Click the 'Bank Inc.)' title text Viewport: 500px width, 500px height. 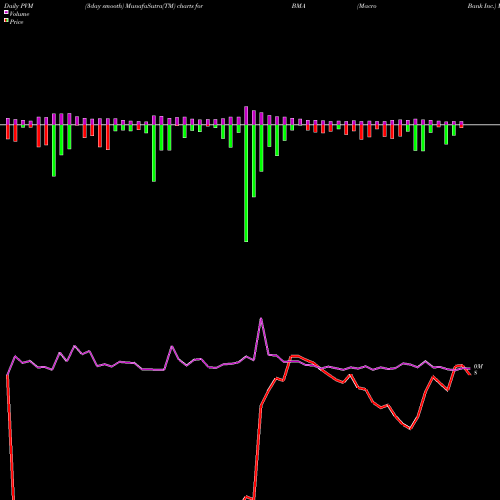tap(482, 6)
